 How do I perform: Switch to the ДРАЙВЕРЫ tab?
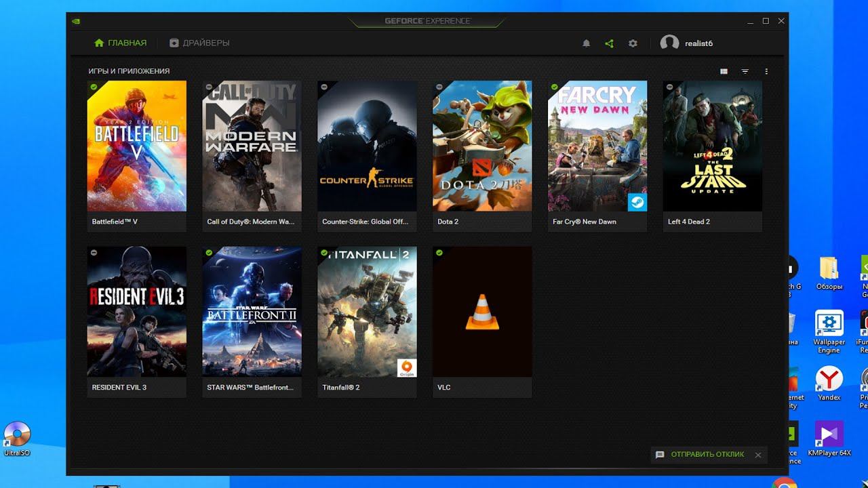[x=199, y=43]
